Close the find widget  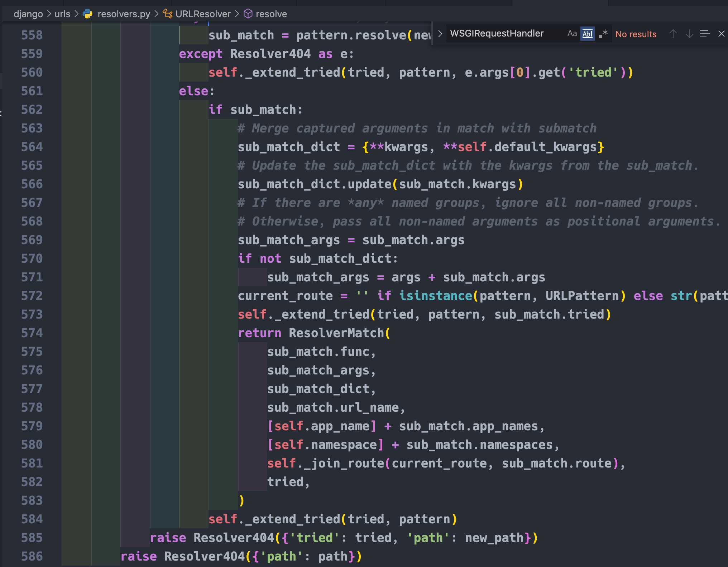click(x=721, y=34)
